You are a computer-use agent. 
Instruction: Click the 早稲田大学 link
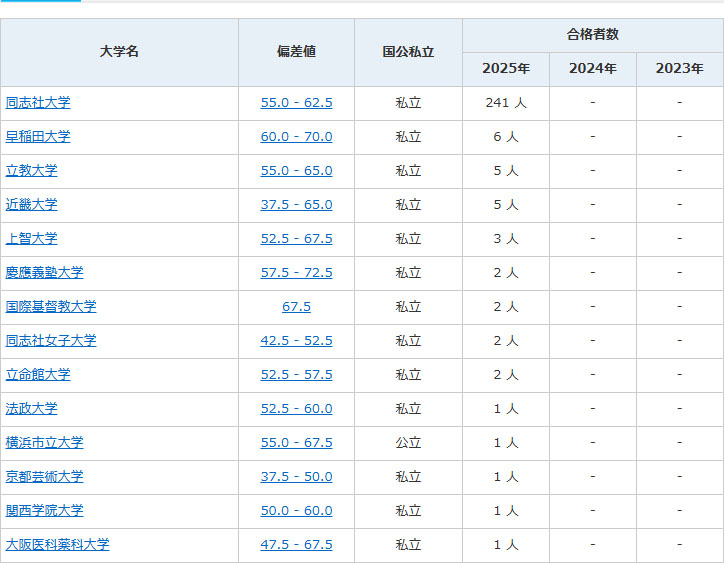[x=38, y=137]
